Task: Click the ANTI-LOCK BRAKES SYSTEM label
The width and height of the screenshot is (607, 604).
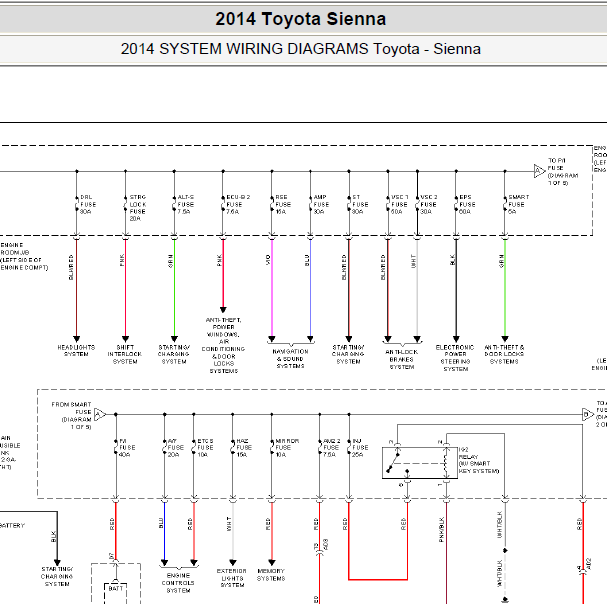Action: pos(401,359)
